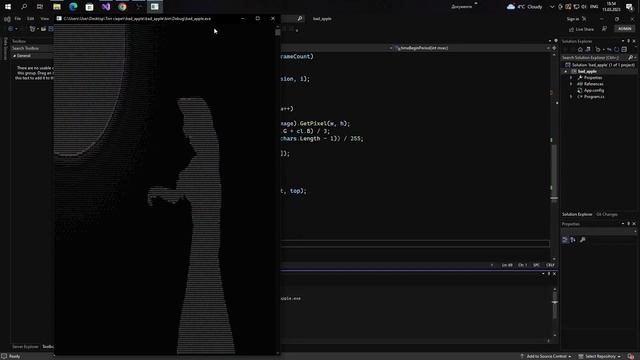
Task: Switch ENG input language indicator
Action: pos(594,7)
